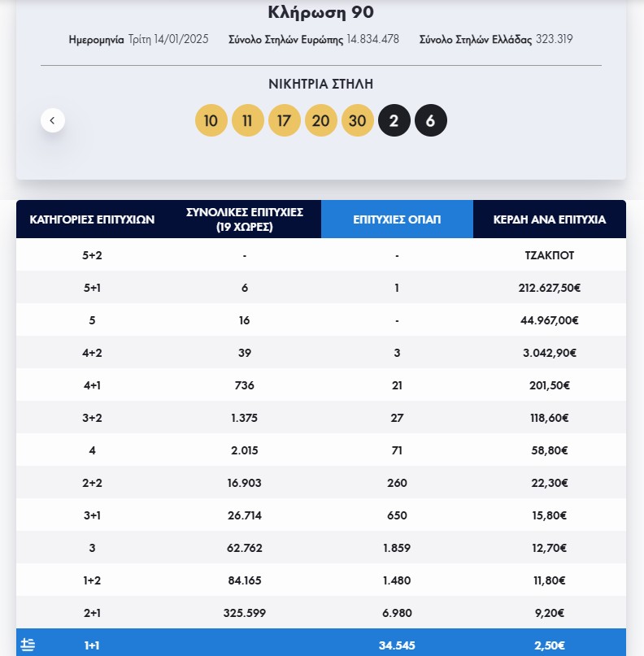The height and width of the screenshot is (656, 644).
Task: Click the ΤΖΑΚΠΟΤ cell in 5+2 row
Action: (550, 255)
